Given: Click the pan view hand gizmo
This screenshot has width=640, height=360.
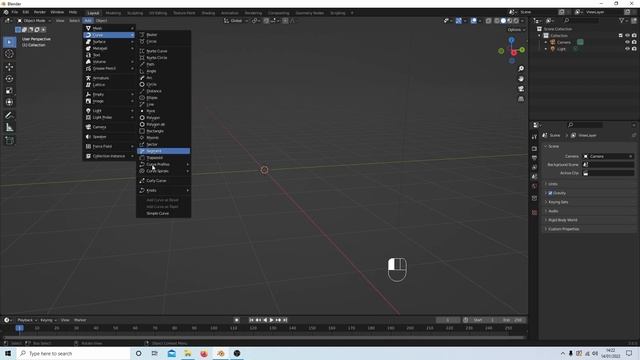Looking at the screenshot, I should point(521,79).
